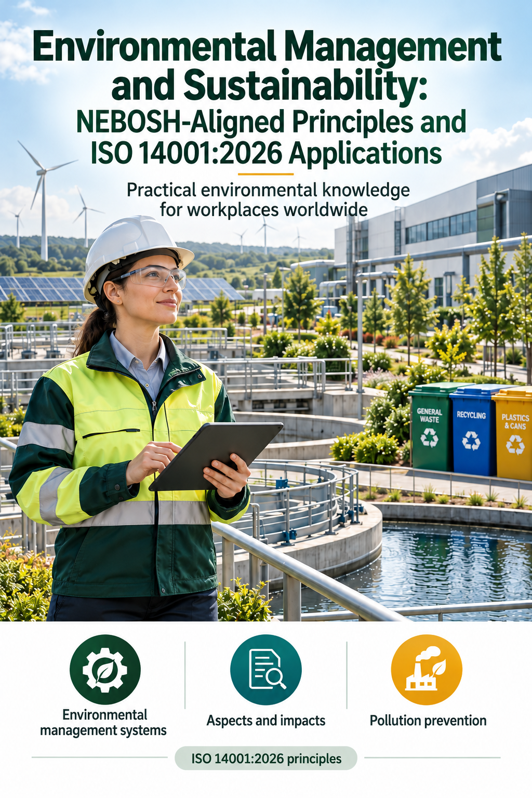This screenshot has height=798, width=532.
Task: Click the ISO 14001:2026 principles badge
Action: (x=266, y=759)
